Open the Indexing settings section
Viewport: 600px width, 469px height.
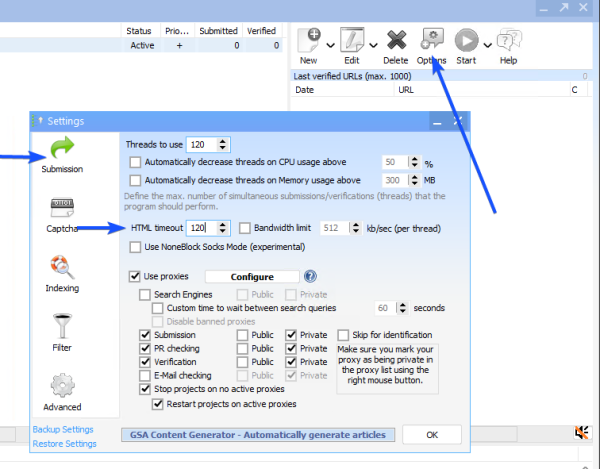point(62,273)
